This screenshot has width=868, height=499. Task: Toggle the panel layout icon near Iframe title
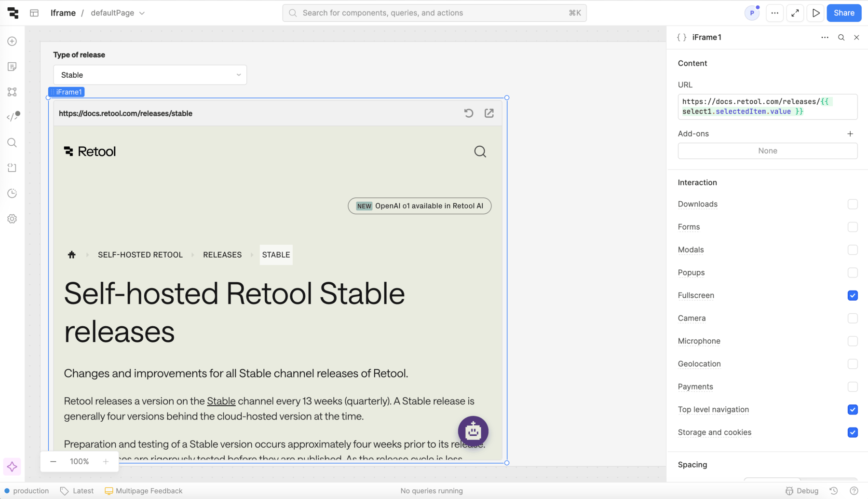point(34,13)
